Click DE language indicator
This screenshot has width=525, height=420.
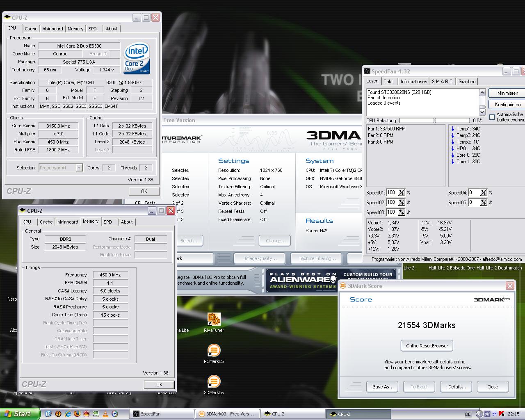468,414
